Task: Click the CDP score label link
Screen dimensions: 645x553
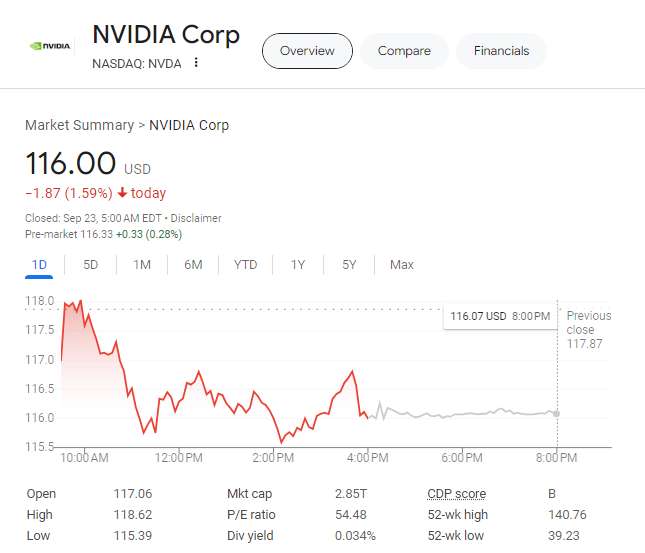Action: pyautogui.click(x=456, y=494)
